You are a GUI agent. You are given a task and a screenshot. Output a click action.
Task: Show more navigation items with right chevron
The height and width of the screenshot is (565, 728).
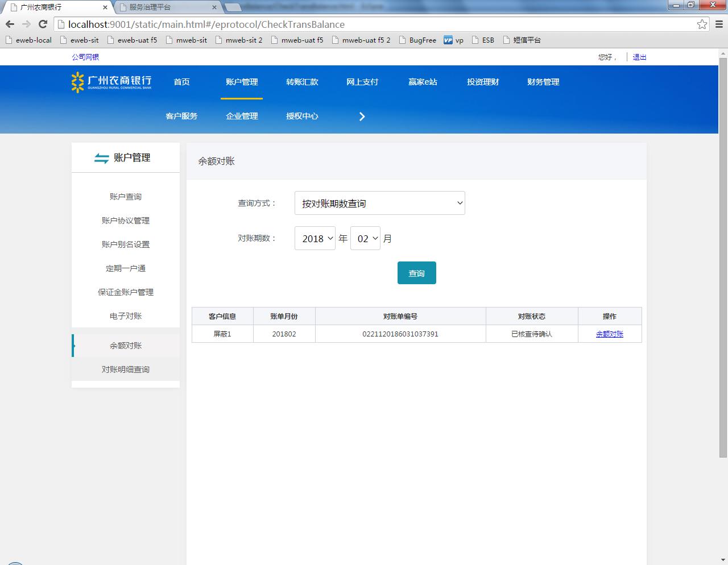pos(362,117)
